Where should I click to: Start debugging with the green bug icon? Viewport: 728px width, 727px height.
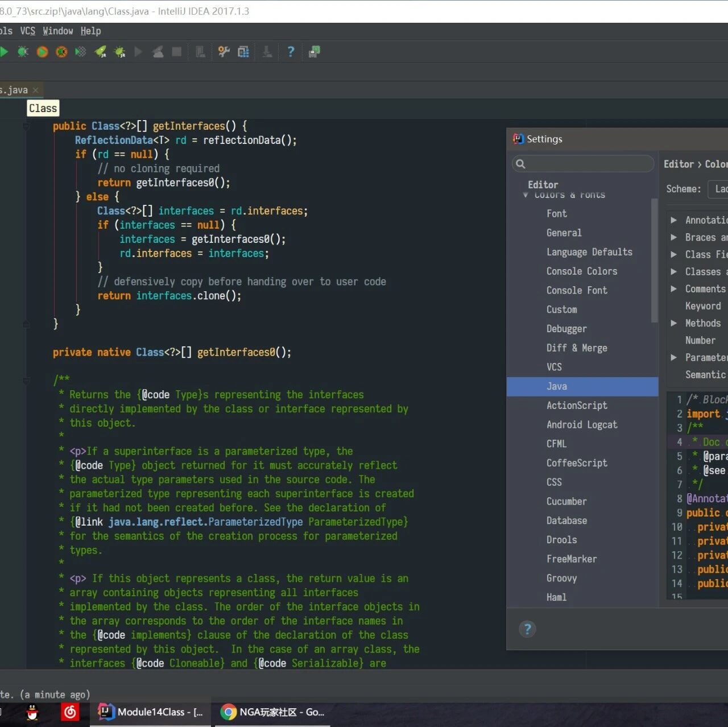[x=23, y=52]
